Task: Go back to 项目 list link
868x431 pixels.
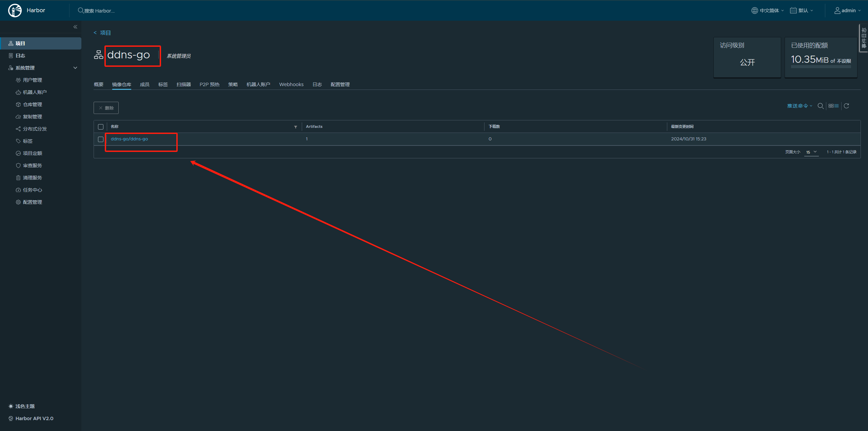Action: tap(102, 33)
